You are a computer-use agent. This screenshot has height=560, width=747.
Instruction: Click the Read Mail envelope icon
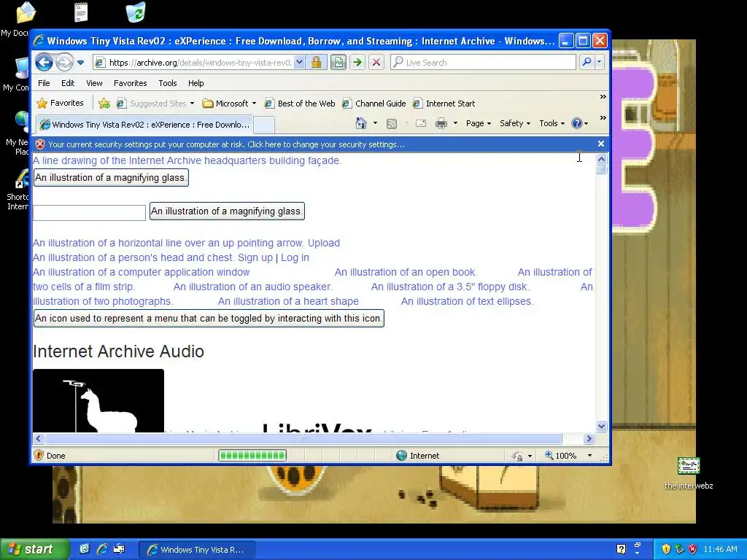[421, 123]
